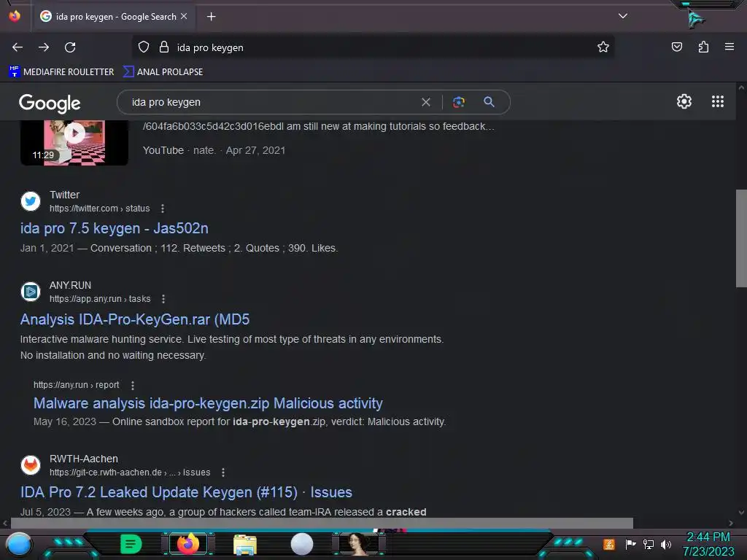Open green notes app on taskbar
Viewport: 747px width, 560px height.
point(131,544)
